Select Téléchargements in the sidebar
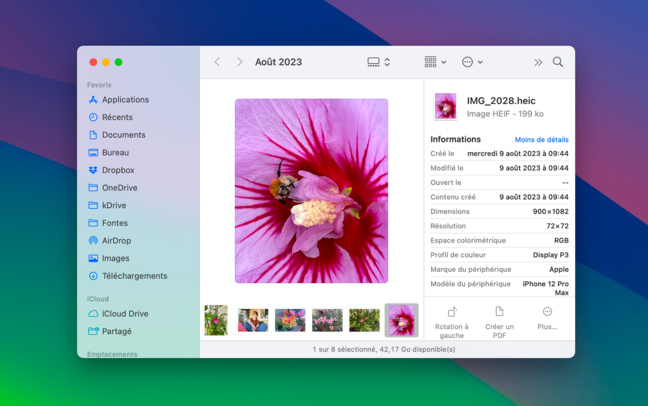 (134, 276)
